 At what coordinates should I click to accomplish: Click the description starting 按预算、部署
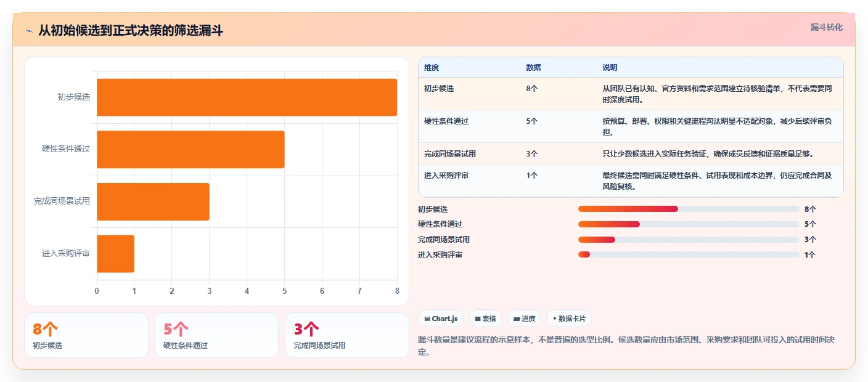[x=718, y=127]
